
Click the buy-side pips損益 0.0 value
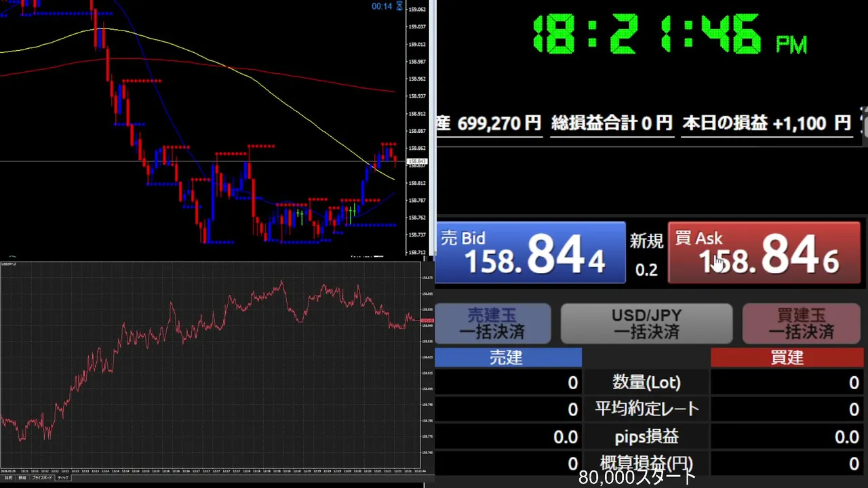click(846, 437)
